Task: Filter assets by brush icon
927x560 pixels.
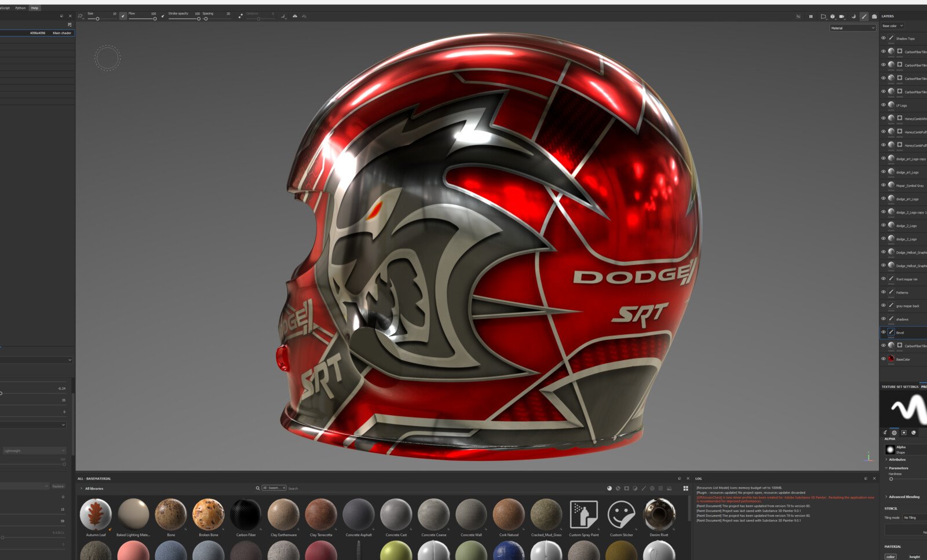Action: point(643,488)
